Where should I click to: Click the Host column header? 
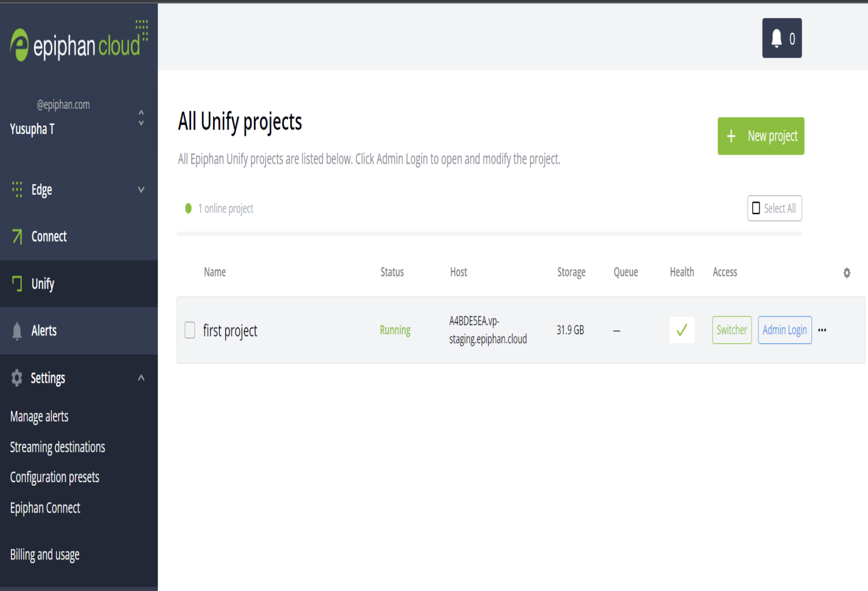(x=458, y=272)
